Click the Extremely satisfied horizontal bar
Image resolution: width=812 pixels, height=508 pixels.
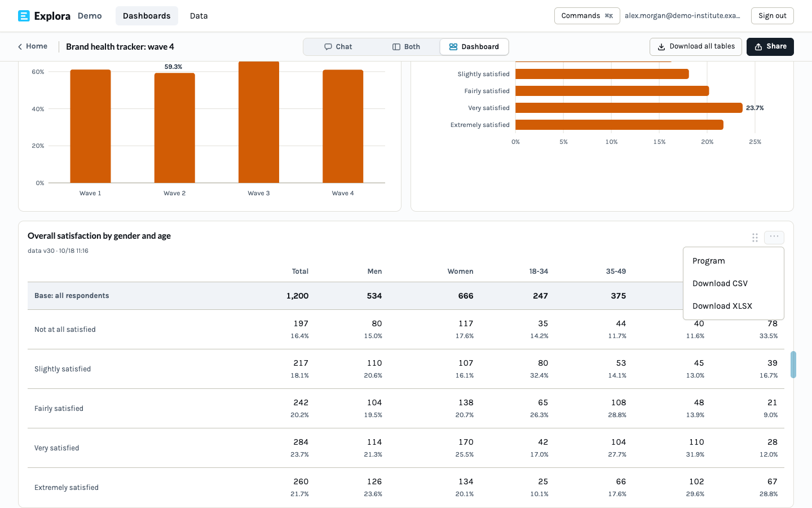point(619,125)
